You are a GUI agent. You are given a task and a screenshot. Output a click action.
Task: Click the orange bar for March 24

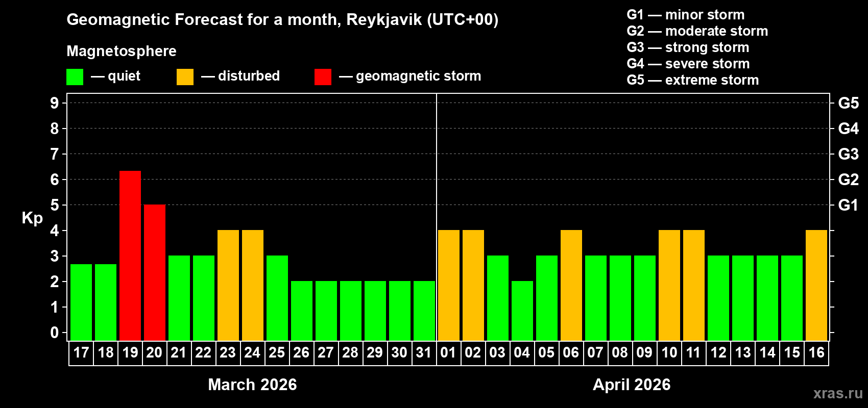click(253, 285)
